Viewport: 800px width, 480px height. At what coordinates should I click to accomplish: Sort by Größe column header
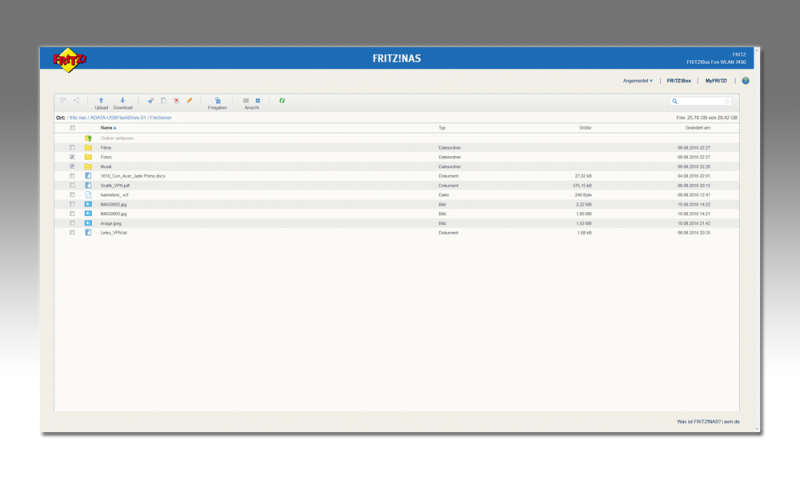[x=585, y=128]
